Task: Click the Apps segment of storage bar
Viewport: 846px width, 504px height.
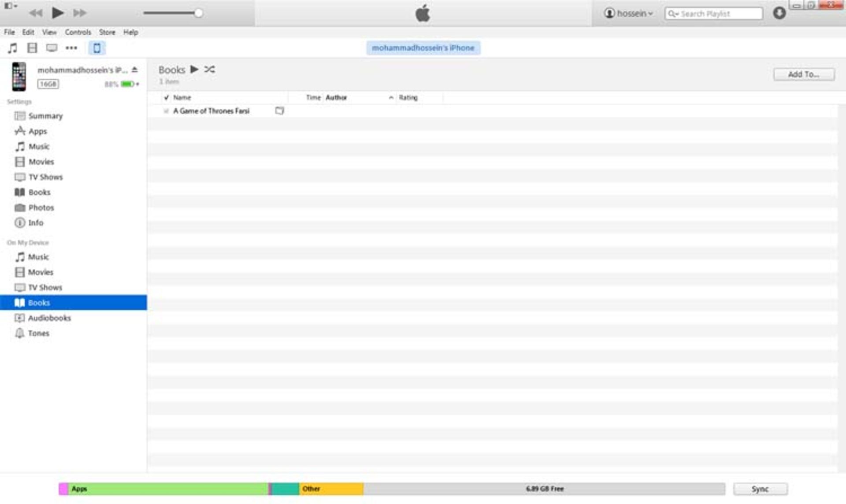Action: [x=168, y=489]
